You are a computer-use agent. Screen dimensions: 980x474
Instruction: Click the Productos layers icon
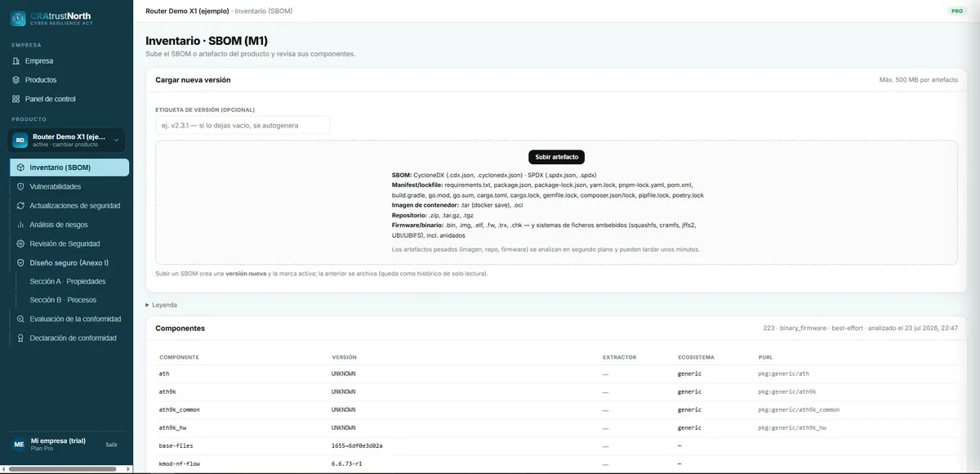16,80
